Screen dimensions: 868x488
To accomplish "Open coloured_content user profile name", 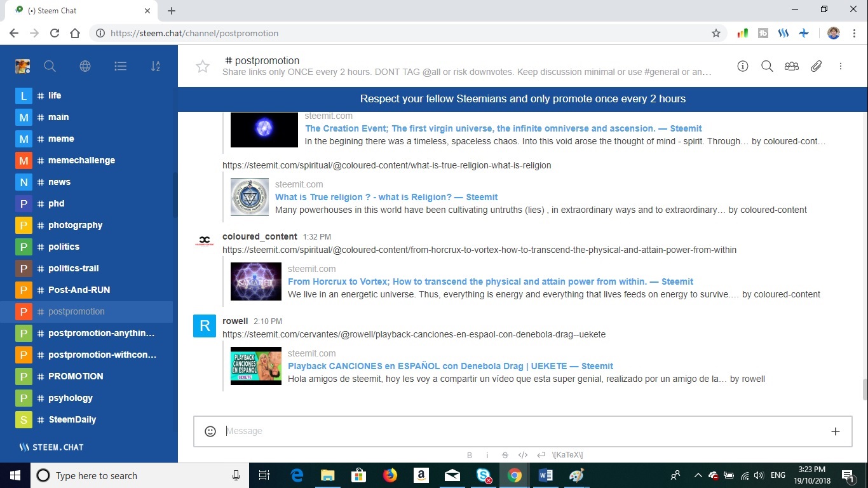I will [x=260, y=236].
